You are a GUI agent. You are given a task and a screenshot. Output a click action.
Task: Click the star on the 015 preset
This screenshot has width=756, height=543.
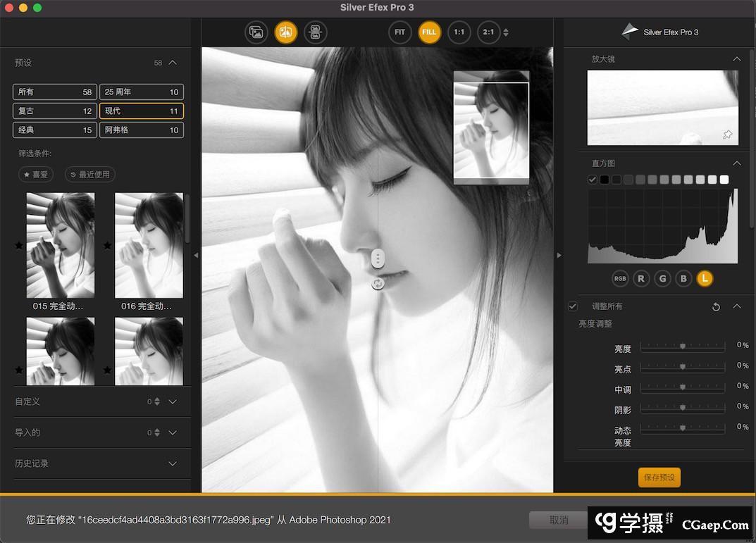point(19,246)
